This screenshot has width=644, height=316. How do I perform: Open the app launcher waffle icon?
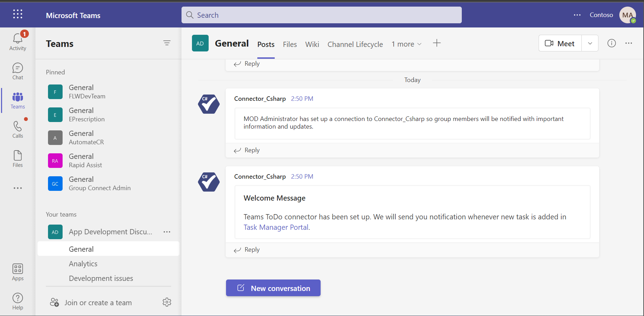click(18, 14)
